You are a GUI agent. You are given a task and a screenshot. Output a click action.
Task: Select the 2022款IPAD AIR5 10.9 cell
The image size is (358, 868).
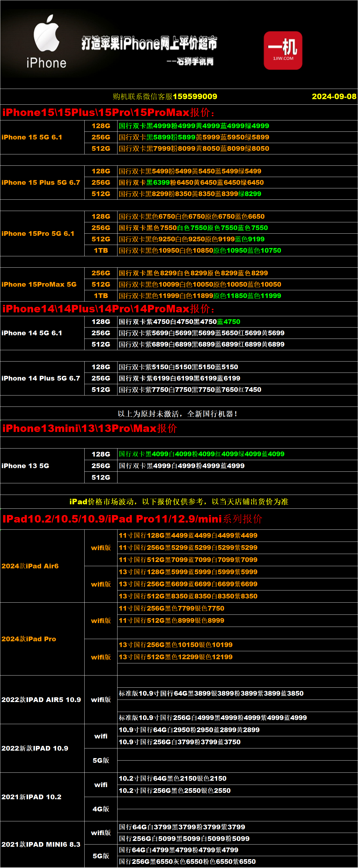click(42, 700)
